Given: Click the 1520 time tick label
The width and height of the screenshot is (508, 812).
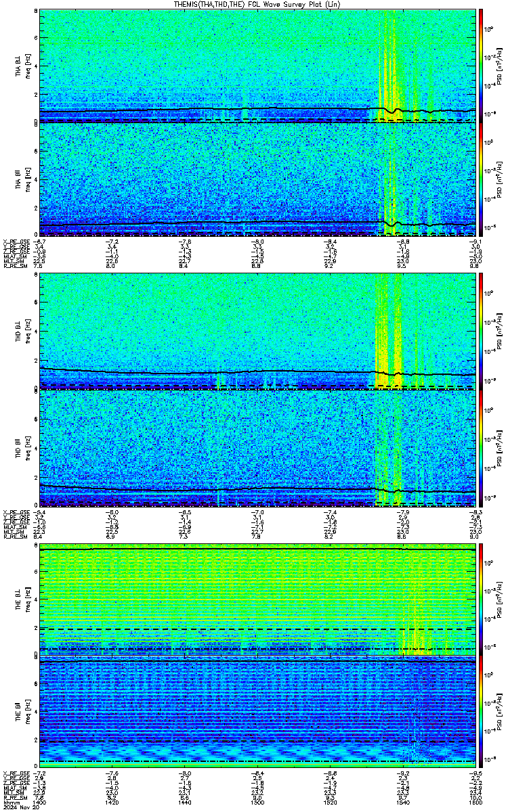Looking at the screenshot, I should click(331, 803).
